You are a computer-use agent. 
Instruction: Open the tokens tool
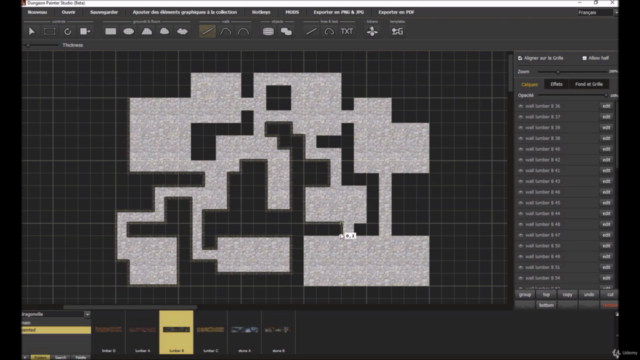(x=372, y=31)
